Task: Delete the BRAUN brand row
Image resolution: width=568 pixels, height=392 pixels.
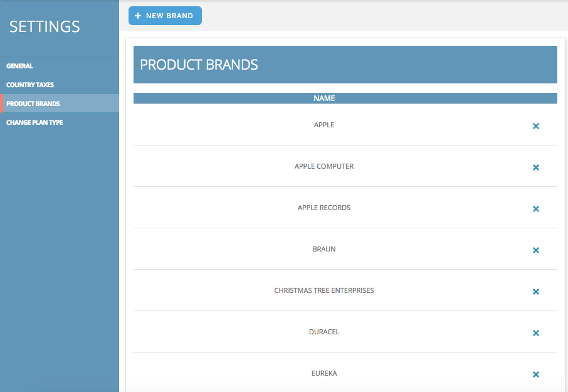Action: pos(536,250)
